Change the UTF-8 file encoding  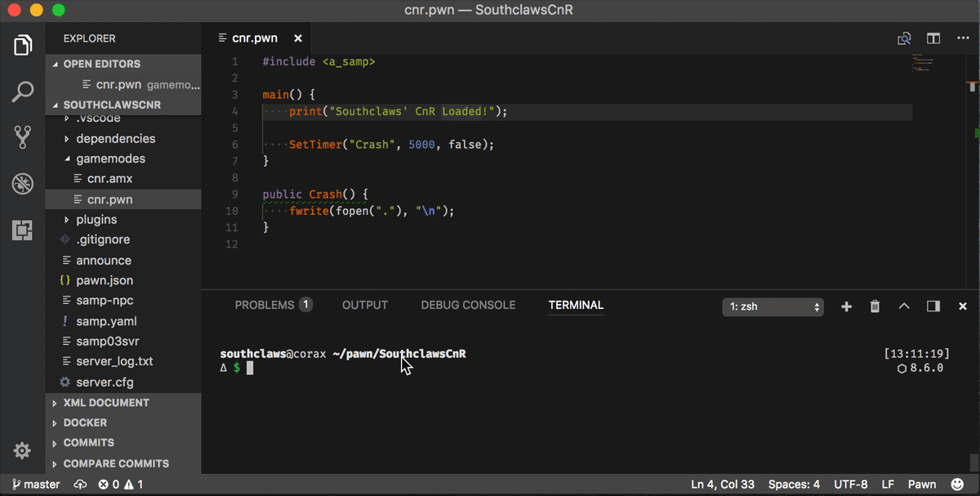(x=851, y=485)
